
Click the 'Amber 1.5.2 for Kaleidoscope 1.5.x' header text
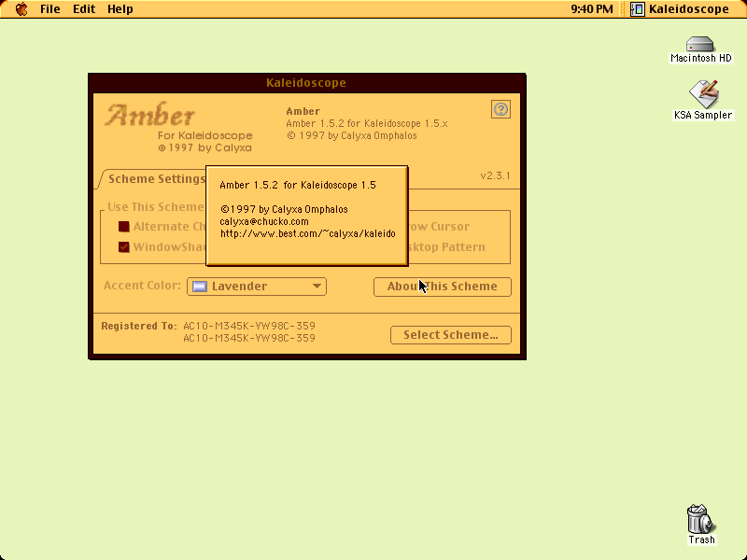point(366,124)
